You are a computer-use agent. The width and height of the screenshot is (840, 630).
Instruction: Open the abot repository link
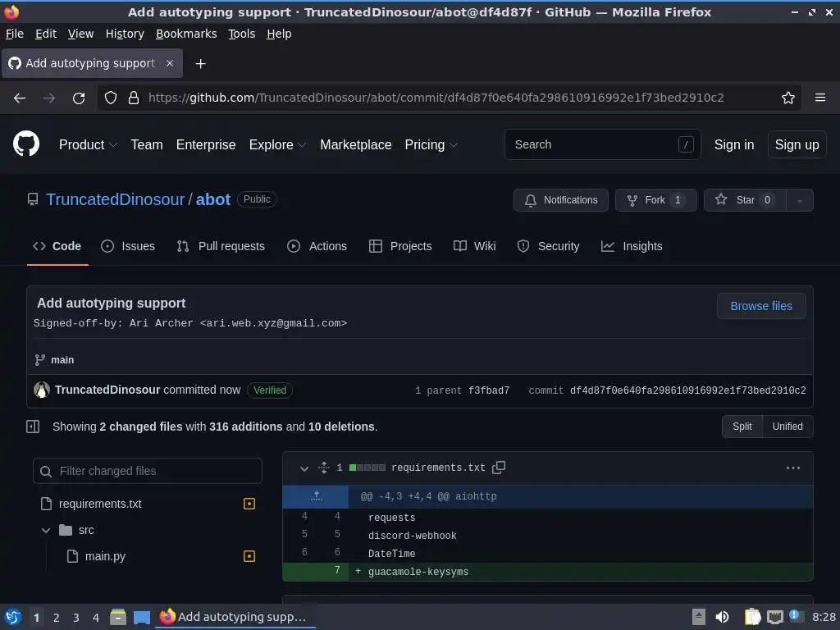(213, 199)
